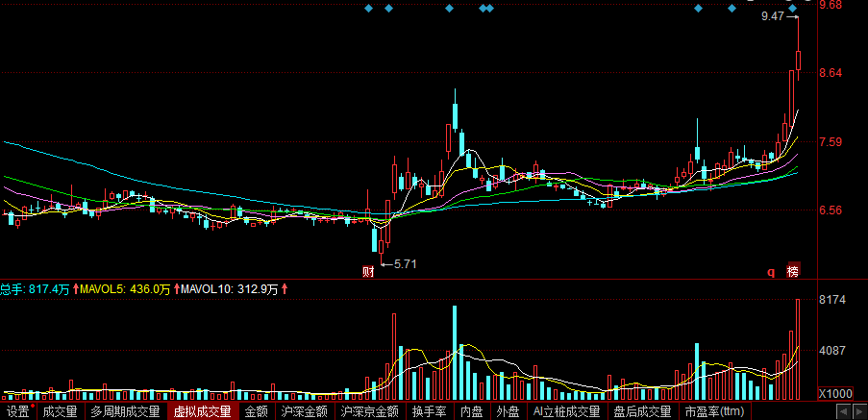Click the X1000 volume scale label
The image size is (868, 420).
click(836, 394)
